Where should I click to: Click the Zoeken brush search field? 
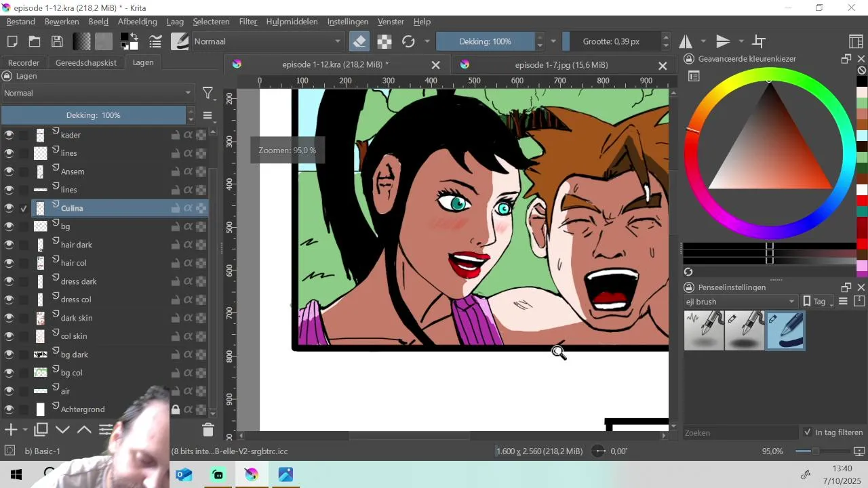pos(741,432)
